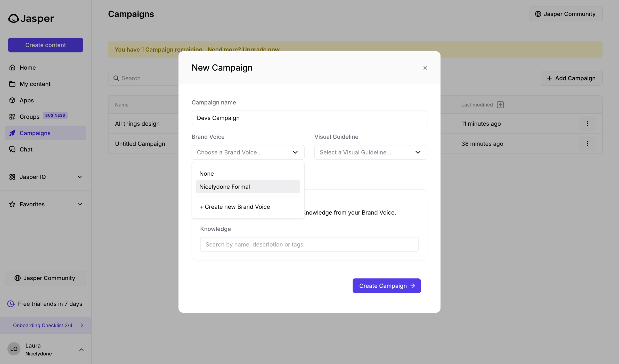Click the Chat bubbles icon
This screenshot has width=619, height=364.
click(x=12, y=149)
